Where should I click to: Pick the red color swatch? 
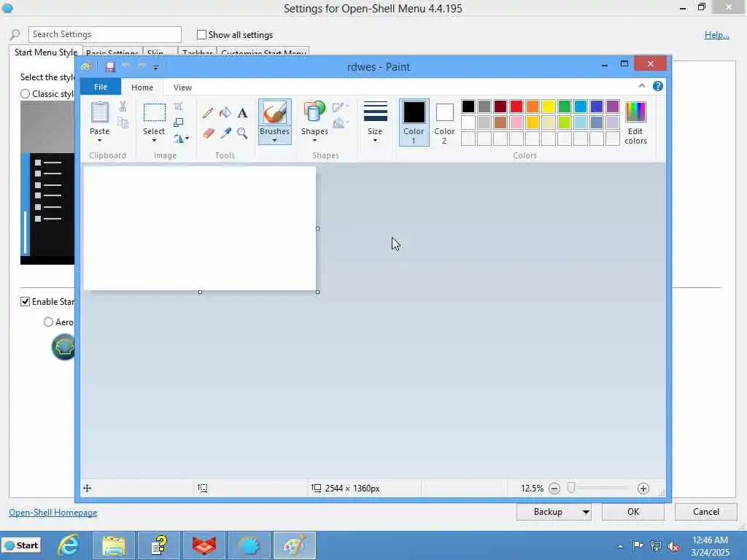516,106
